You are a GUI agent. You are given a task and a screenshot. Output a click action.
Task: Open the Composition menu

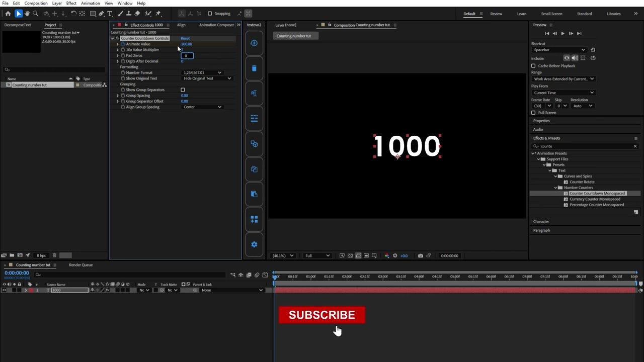click(x=36, y=4)
